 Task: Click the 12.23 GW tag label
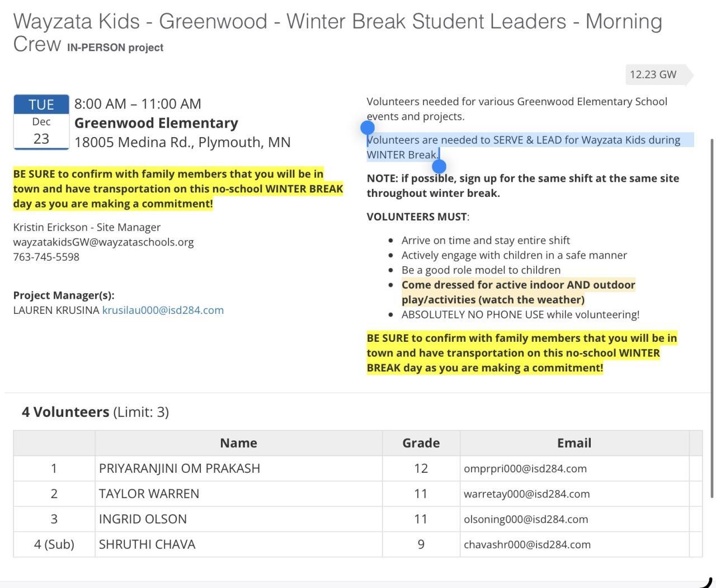653,74
